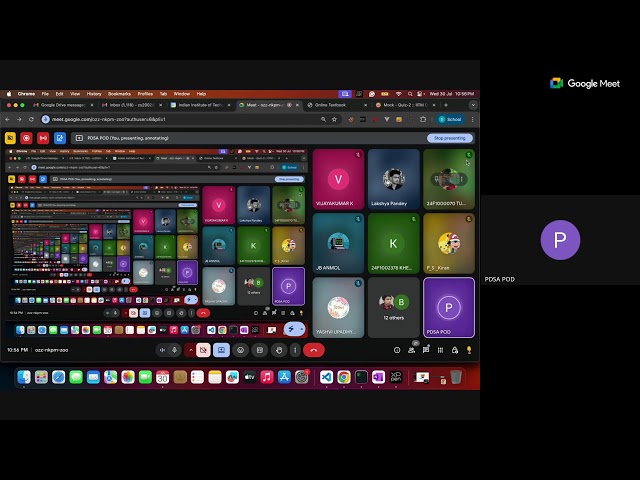Screen dimensions: 640x480
Task: Click the blue edit annotation icon
Action: tap(60, 138)
